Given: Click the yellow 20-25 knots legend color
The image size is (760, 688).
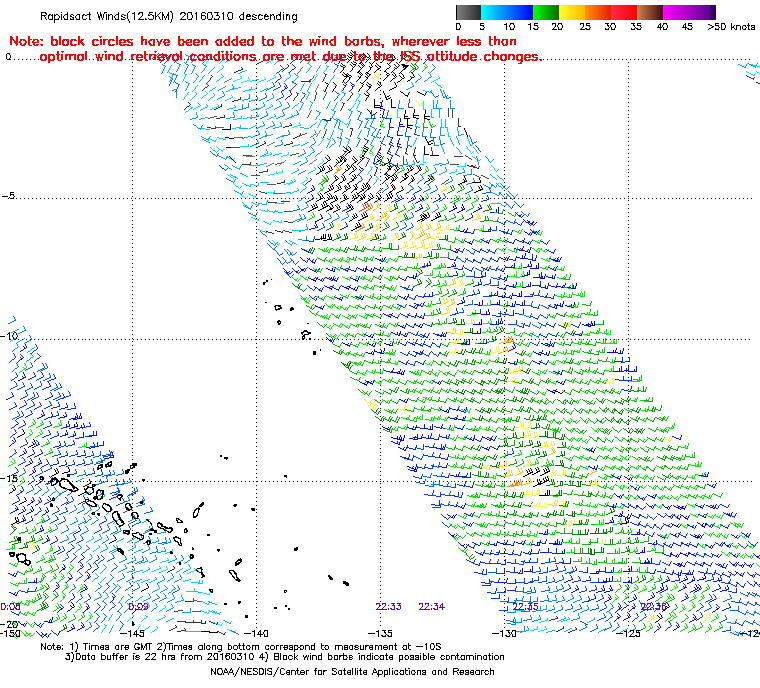Looking at the screenshot, I should pyautogui.click(x=572, y=12).
